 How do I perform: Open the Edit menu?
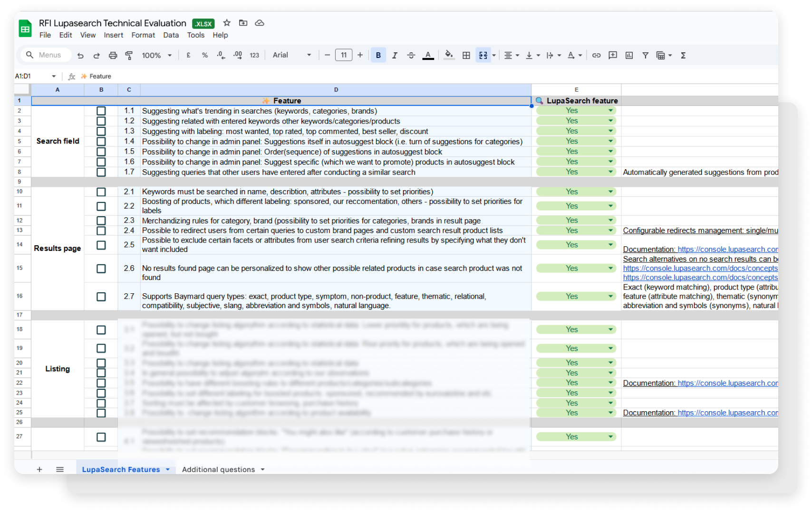click(x=66, y=35)
